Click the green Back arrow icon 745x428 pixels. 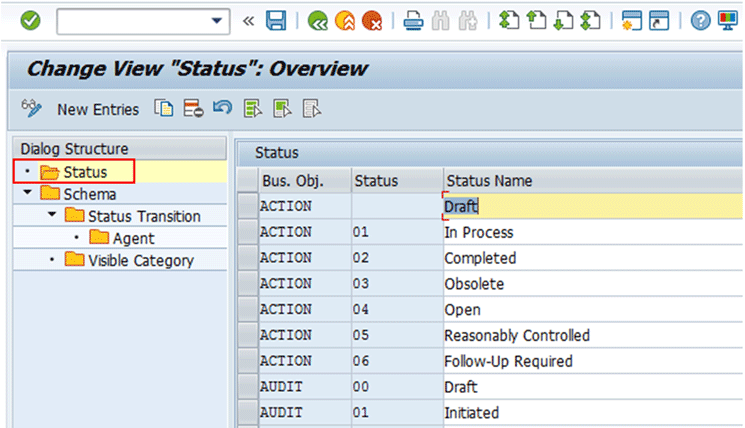(x=318, y=20)
